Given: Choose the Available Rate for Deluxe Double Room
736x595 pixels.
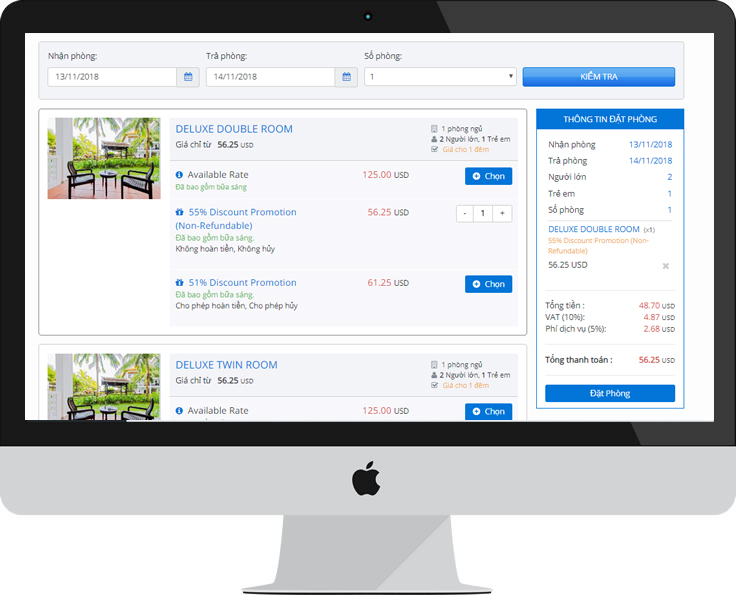Looking at the screenshot, I should click(x=488, y=176).
